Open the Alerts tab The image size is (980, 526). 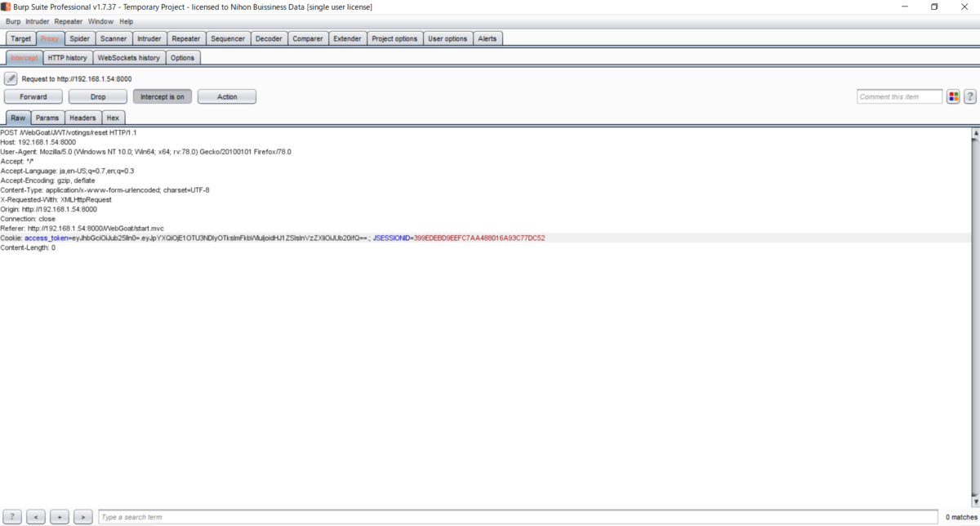click(x=488, y=38)
